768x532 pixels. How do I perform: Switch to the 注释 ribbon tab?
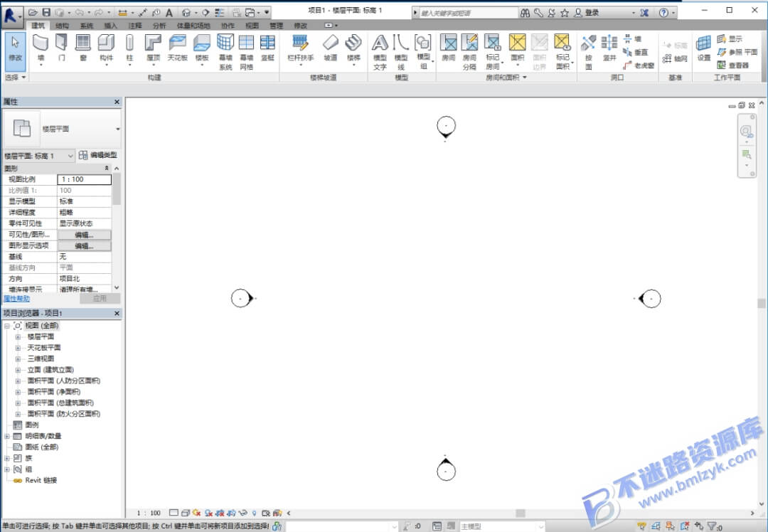tap(135, 26)
